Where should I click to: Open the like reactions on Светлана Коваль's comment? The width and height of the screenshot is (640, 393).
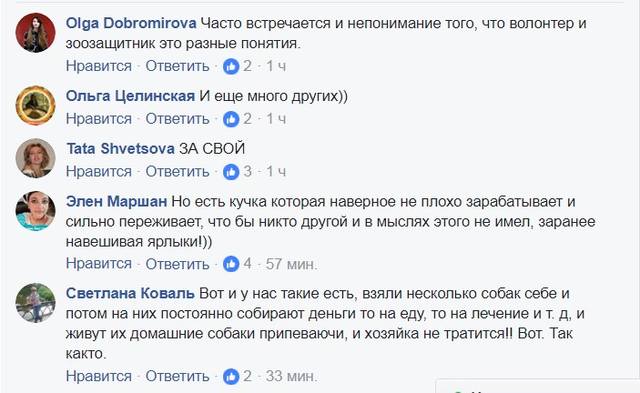(x=237, y=376)
